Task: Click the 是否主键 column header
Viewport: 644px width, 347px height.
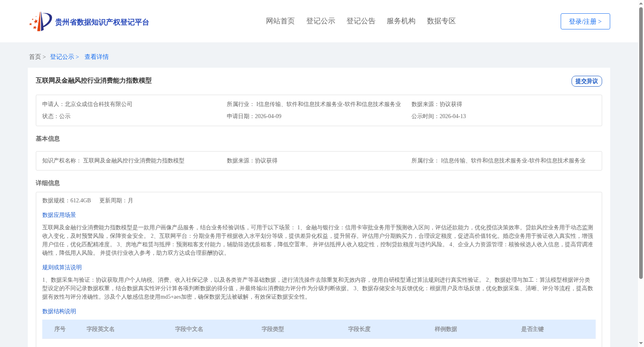Action: click(x=533, y=329)
